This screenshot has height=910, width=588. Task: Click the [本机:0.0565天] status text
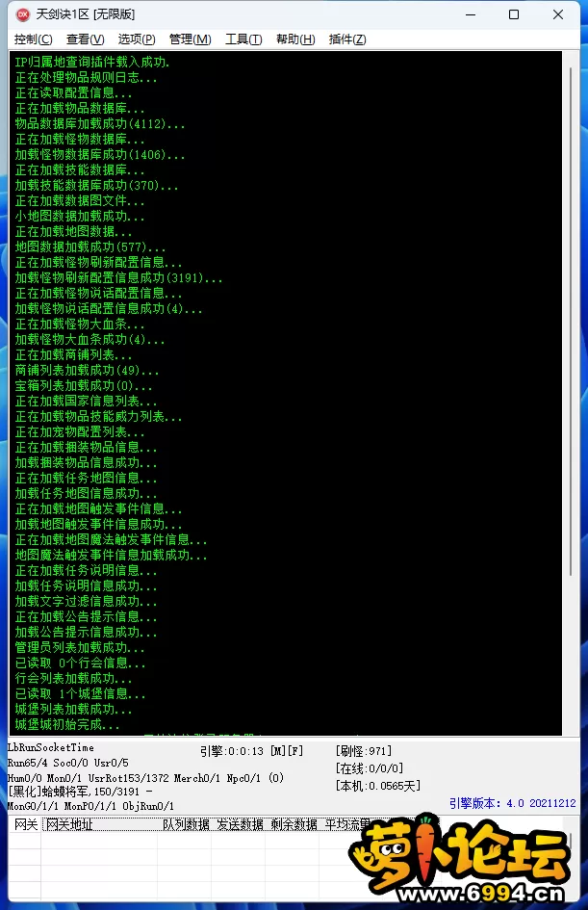378,786
